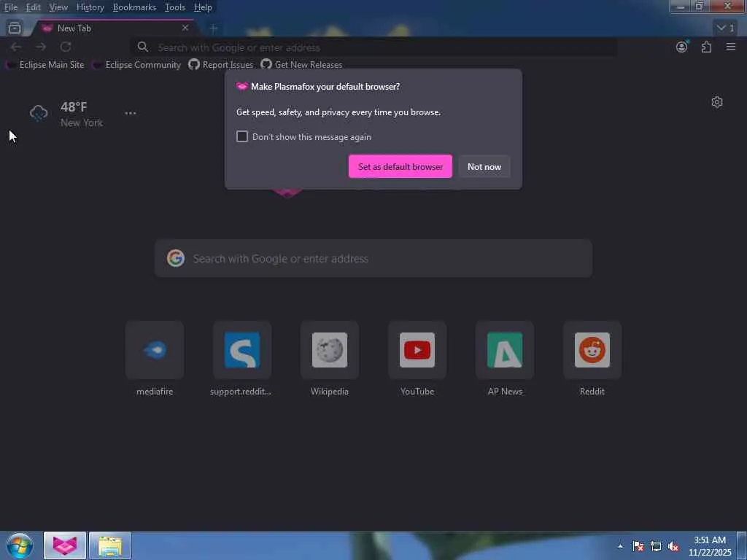Click the muted volume tray icon
The width and height of the screenshot is (747, 560).
tap(673, 546)
